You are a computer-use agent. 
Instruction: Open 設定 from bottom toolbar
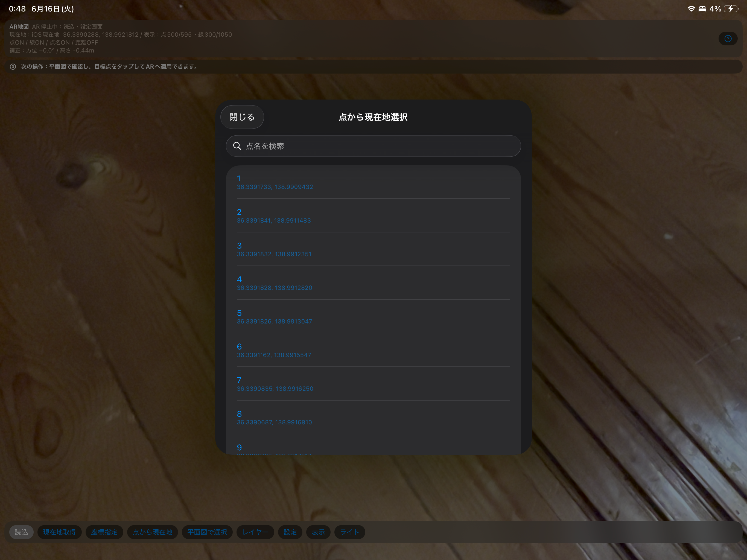point(290,532)
